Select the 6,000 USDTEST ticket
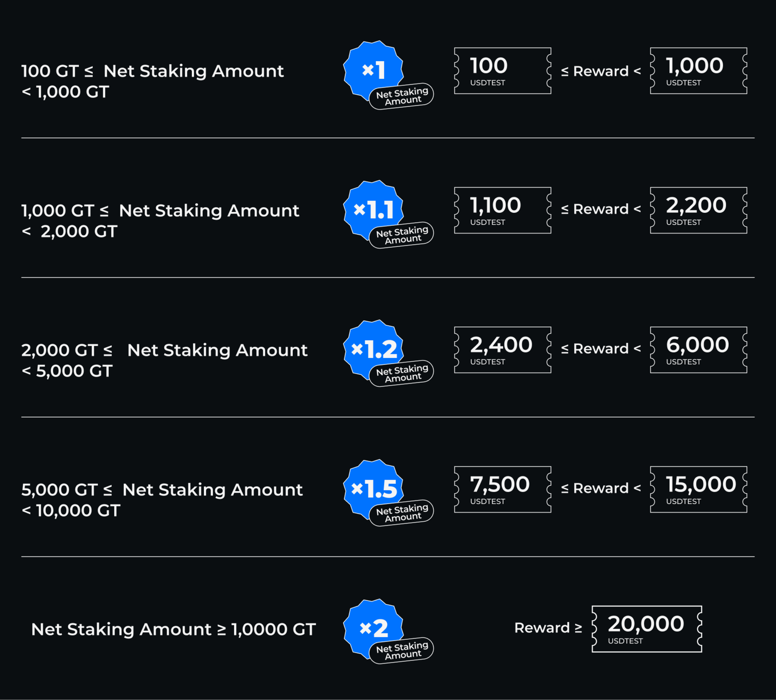The image size is (776, 700). [698, 350]
